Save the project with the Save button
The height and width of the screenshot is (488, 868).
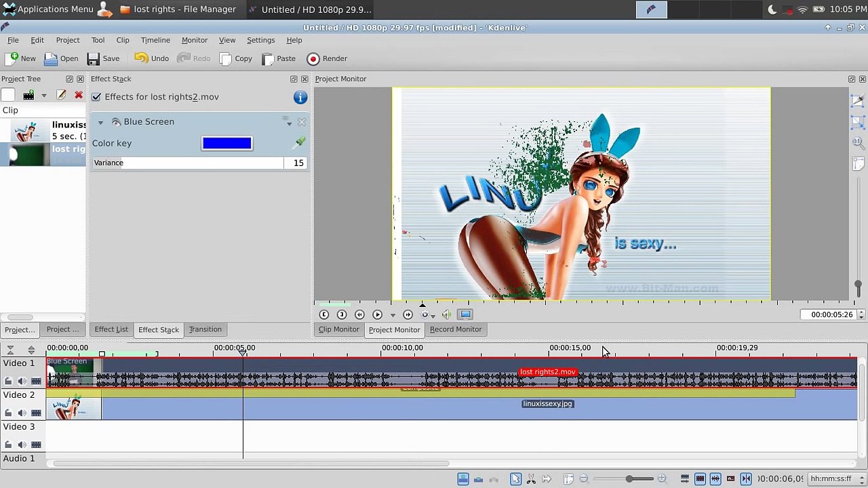pyautogui.click(x=103, y=58)
